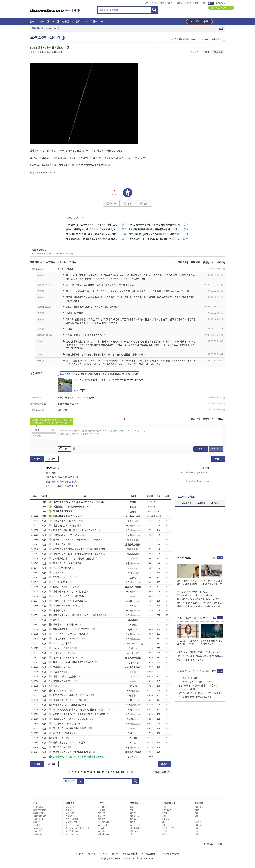Toggle night mode (야간모드) at top right

(220, 3)
